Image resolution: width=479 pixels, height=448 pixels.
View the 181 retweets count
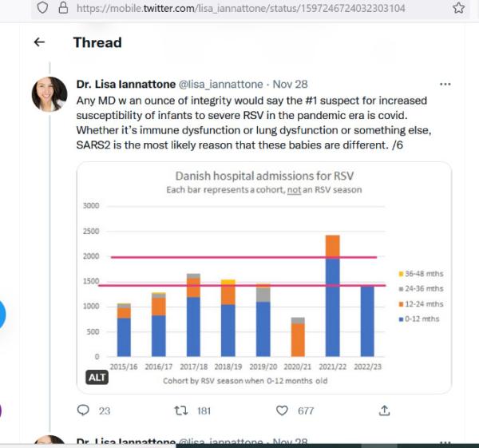tap(204, 410)
